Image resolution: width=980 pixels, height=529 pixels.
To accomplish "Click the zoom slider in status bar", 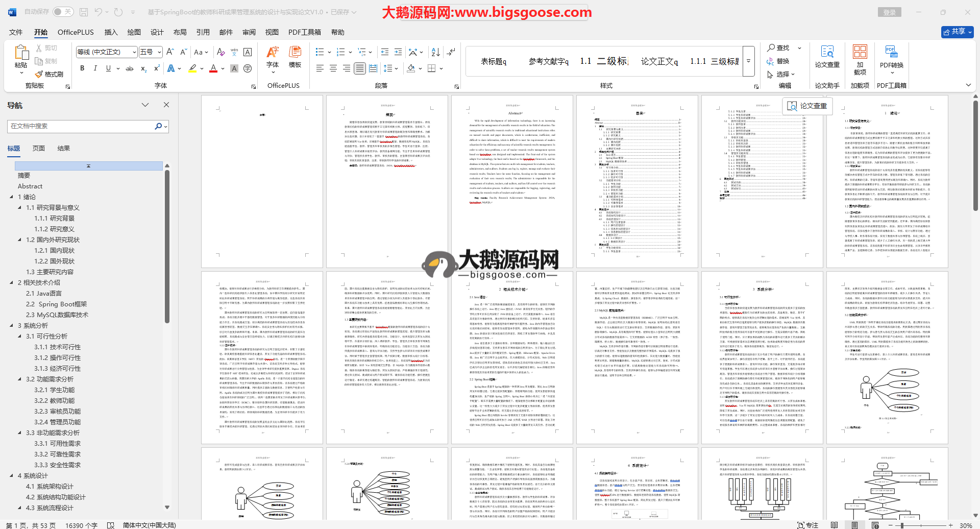I will click(902, 525).
